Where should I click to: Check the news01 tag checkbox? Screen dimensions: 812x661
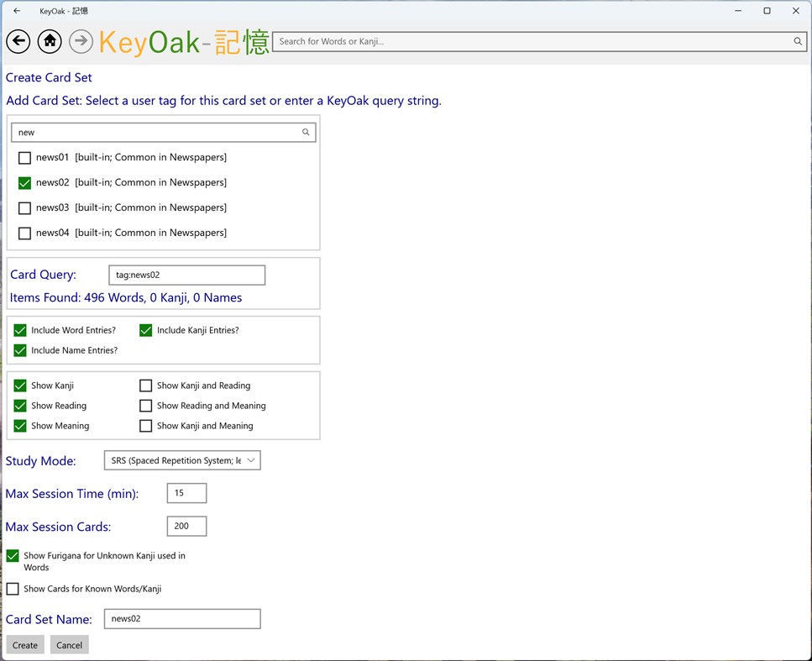(24, 158)
